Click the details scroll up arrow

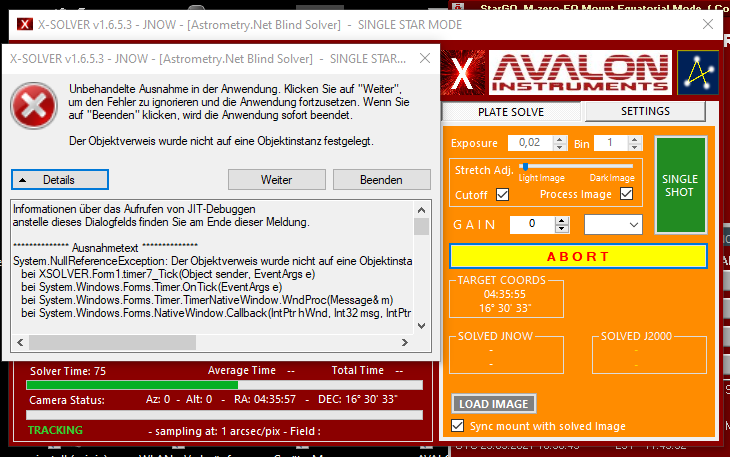(x=421, y=210)
